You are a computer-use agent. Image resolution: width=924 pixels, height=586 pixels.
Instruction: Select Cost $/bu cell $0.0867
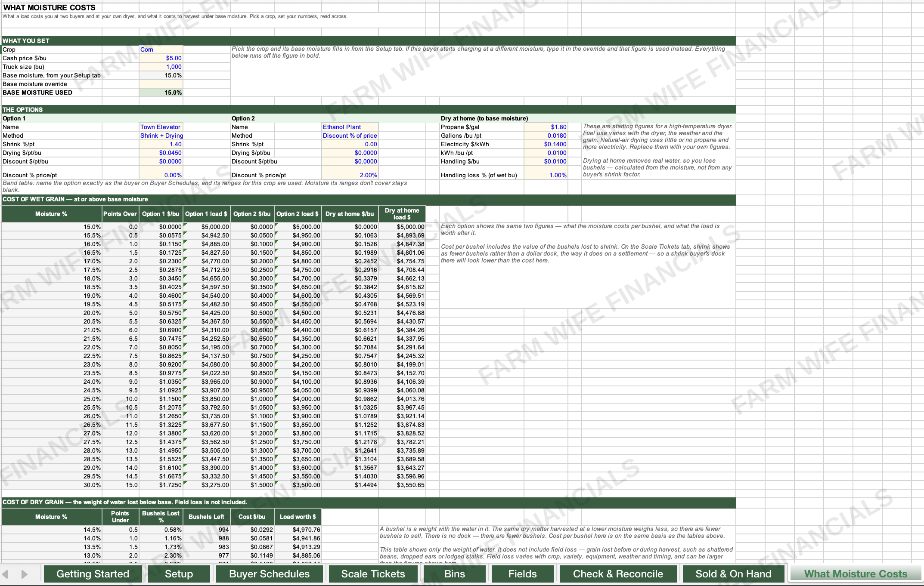(x=252, y=547)
